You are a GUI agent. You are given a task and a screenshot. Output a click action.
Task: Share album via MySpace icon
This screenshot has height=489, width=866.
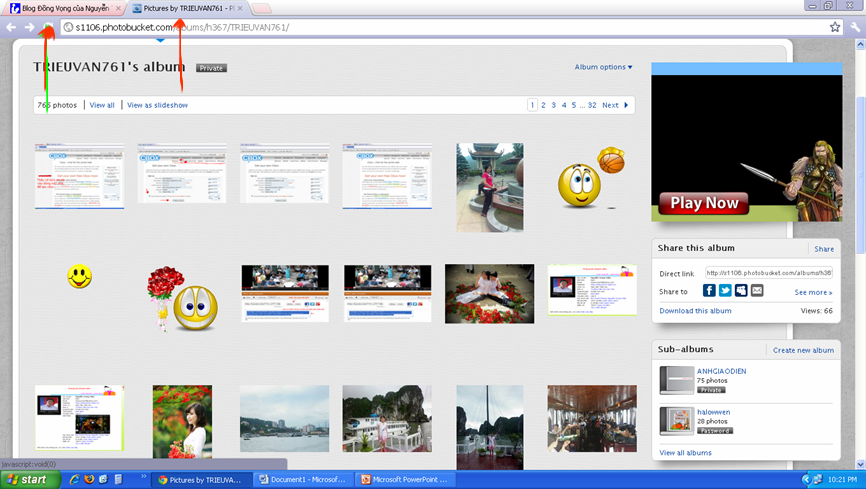tap(741, 291)
